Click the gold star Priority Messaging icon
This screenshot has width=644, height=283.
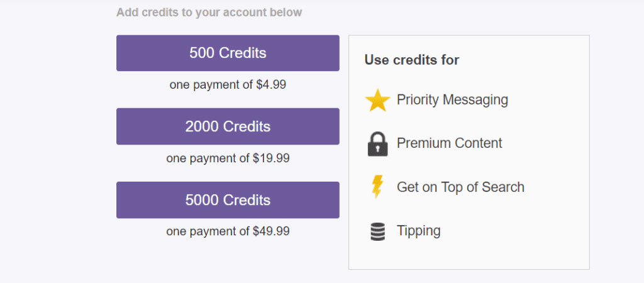377,101
